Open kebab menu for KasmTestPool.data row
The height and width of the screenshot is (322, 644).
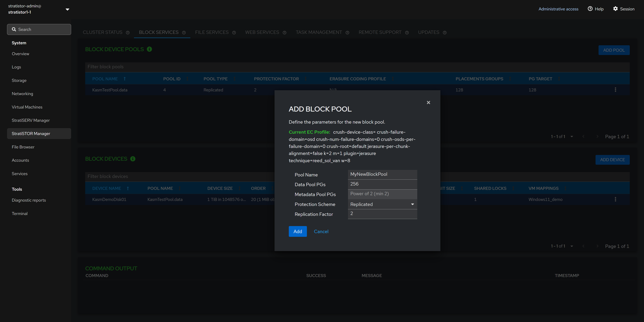(x=615, y=90)
